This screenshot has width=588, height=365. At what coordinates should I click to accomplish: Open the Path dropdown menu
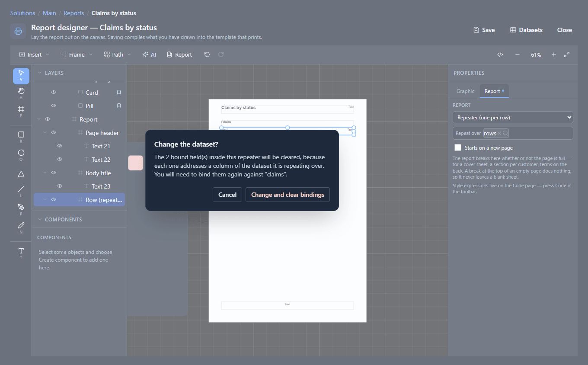point(118,54)
